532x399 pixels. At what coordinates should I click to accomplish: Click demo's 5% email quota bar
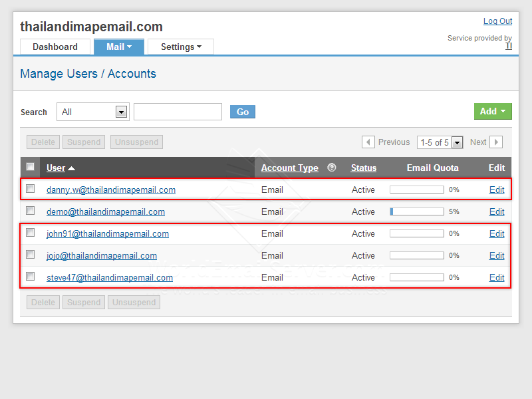pyautogui.click(x=416, y=211)
